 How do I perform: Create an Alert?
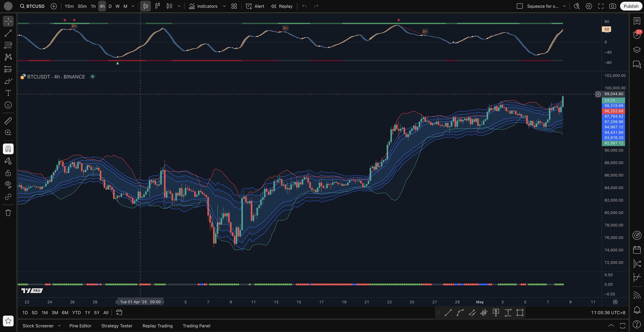point(255,6)
